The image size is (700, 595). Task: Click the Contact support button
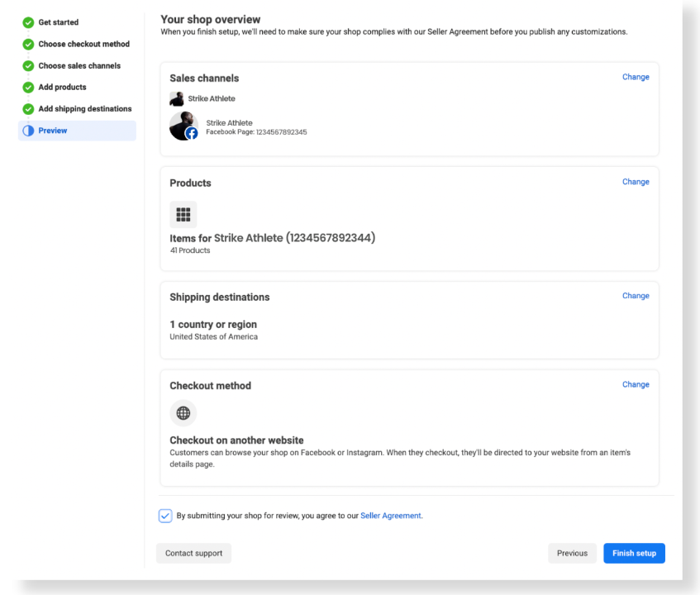click(193, 553)
